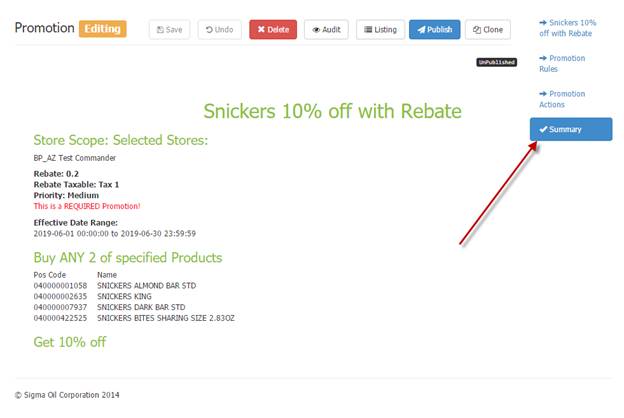Click the Editing status badge

(103, 29)
